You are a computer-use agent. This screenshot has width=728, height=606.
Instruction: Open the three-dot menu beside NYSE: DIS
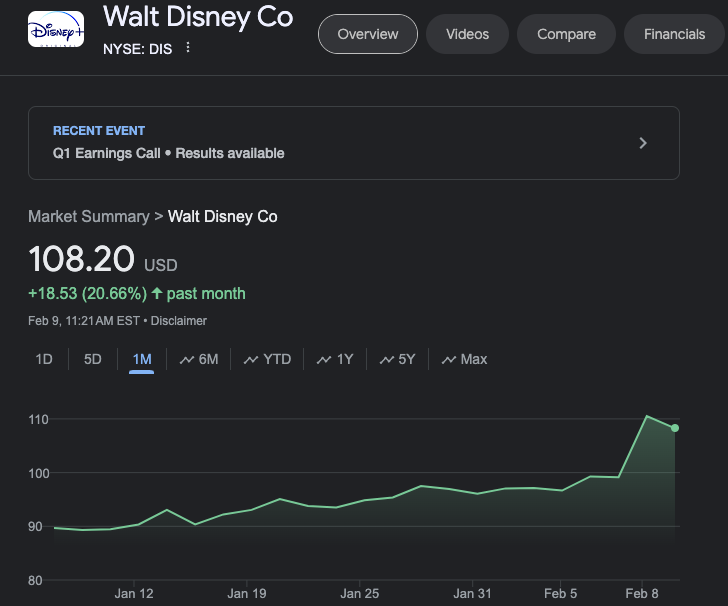click(187, 48)
